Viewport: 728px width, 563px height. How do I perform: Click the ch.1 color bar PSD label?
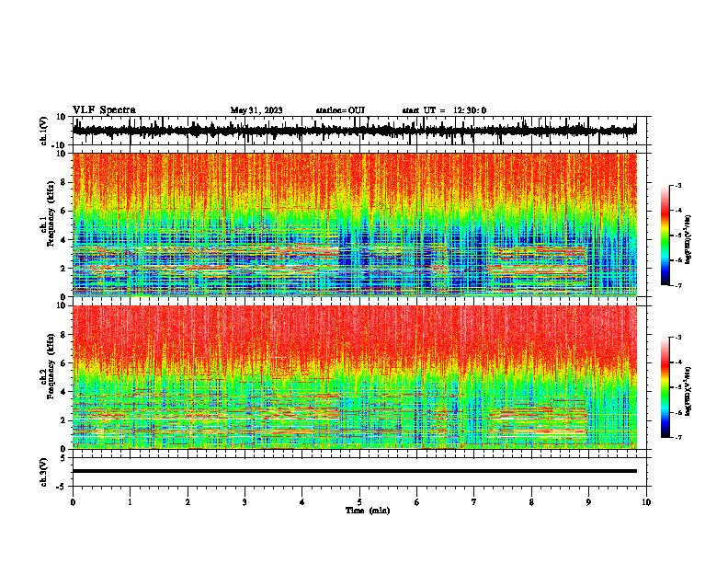point(688,240)
